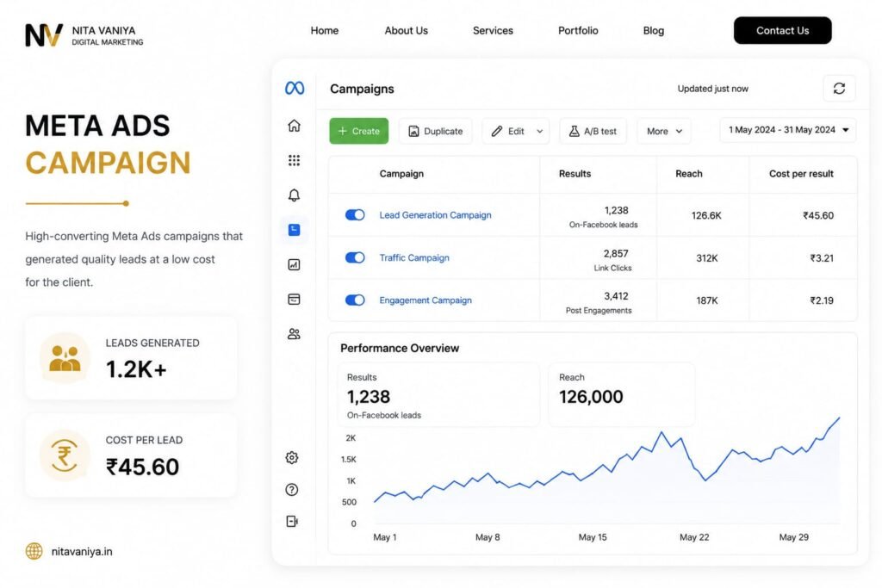Open Traffic Campaign link

(x=414, y=257)
